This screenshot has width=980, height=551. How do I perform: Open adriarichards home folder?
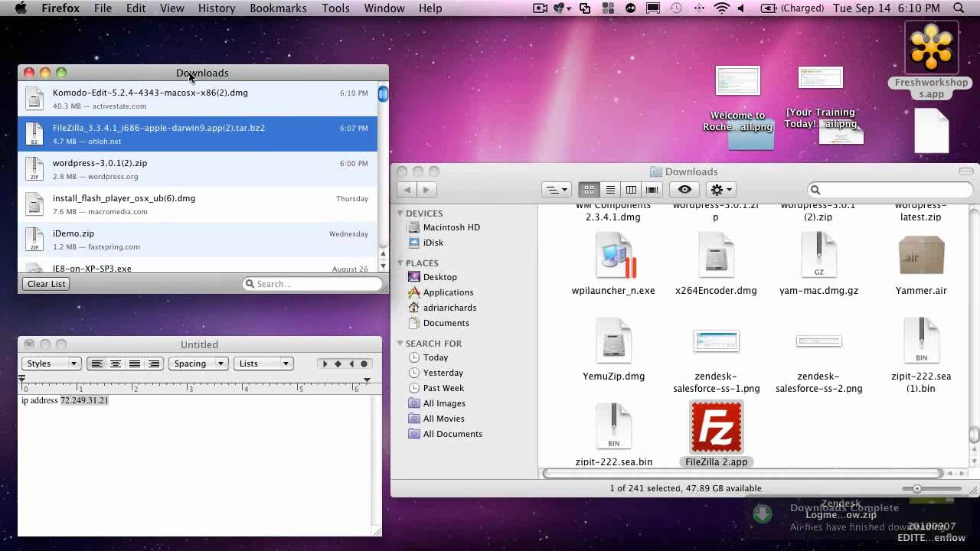pyautogui.click(x=449, y=308)
